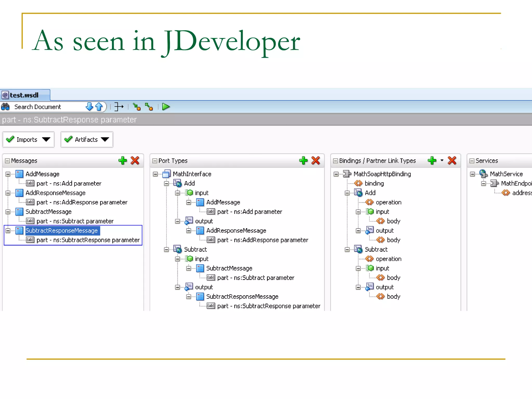The width and height of the screenshot is (532, 399).
Task: Click the binoculars search icon
Action: tap(5, 107)
